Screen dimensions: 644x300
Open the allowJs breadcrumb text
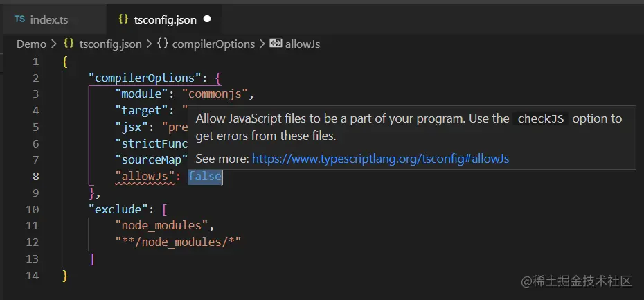click(303, 44)
